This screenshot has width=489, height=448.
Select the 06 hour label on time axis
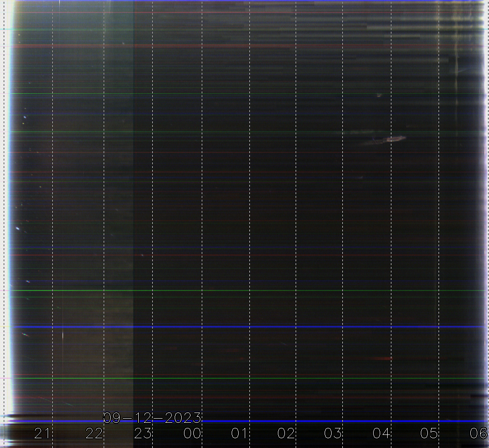478,434
